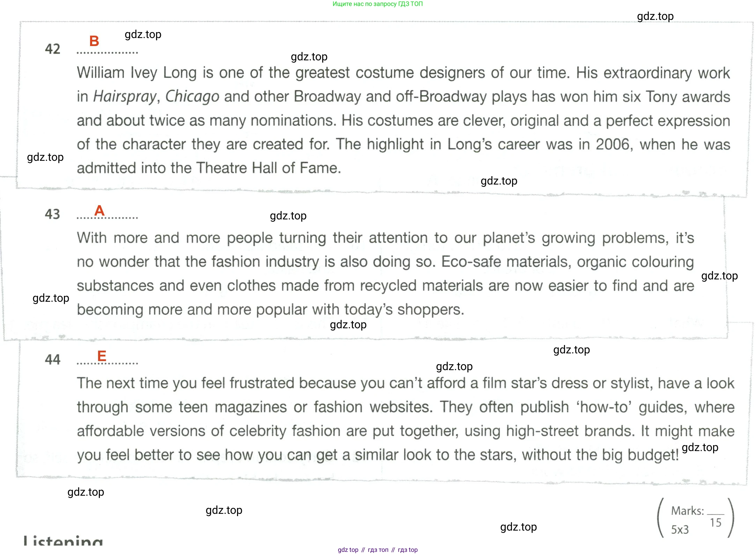
Task: Open the bottom "гдз top" link
Action: click(x=408, y=550)
